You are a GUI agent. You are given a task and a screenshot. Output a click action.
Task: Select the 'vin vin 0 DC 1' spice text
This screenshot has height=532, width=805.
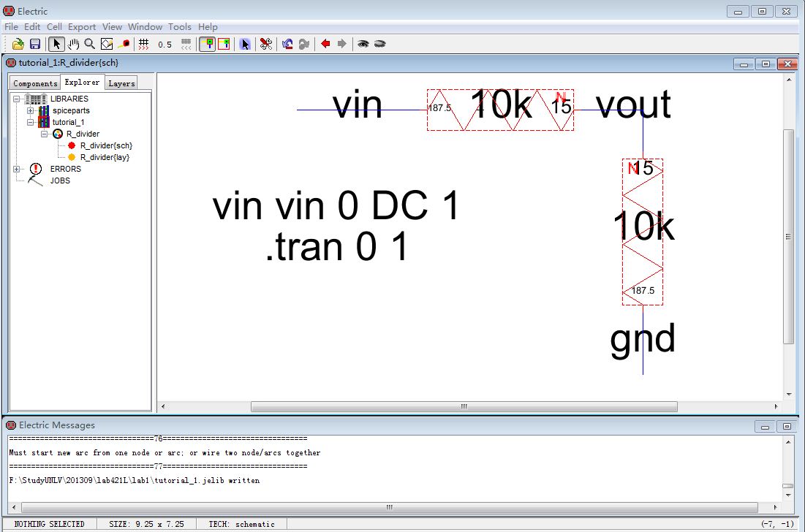(336, 206)
